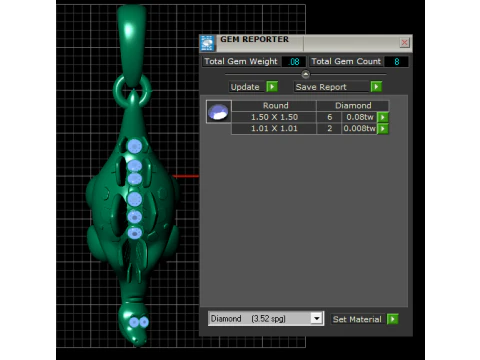
Task: Click the green arrow beside Update
Action: 272,87
